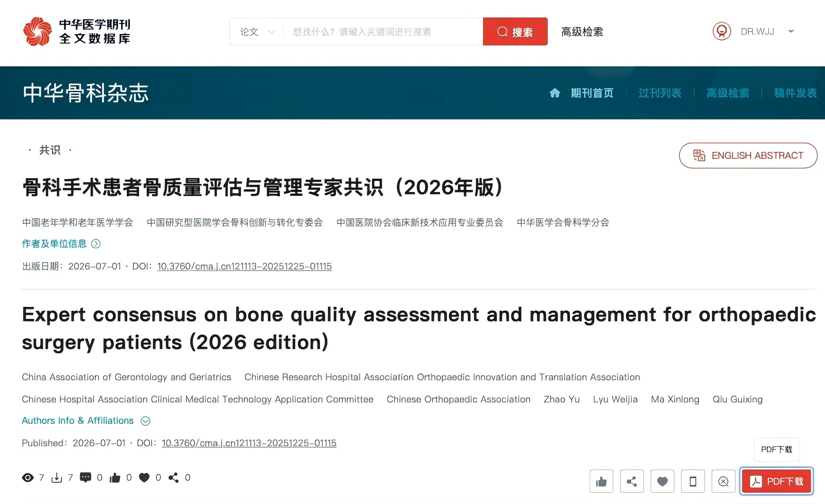Viewport: 825px width, 504px height.
Task: Expand 作者及单位信息 author details
Action: [61, 244]
